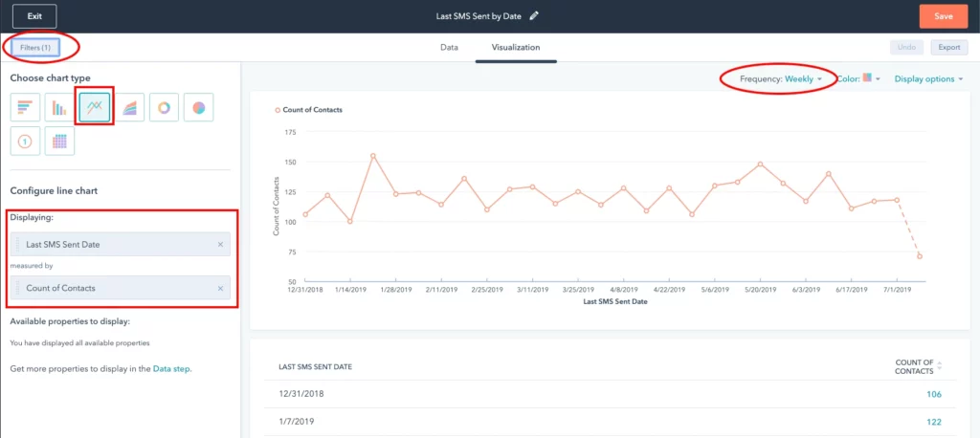The image size is (980, 438).
Task: Click the Exit button
Action: click(x=34, y=16)
